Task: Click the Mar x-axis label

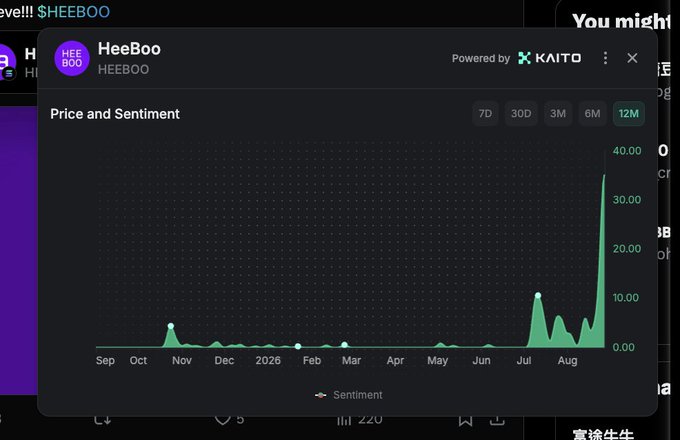Action: point(351,360)
